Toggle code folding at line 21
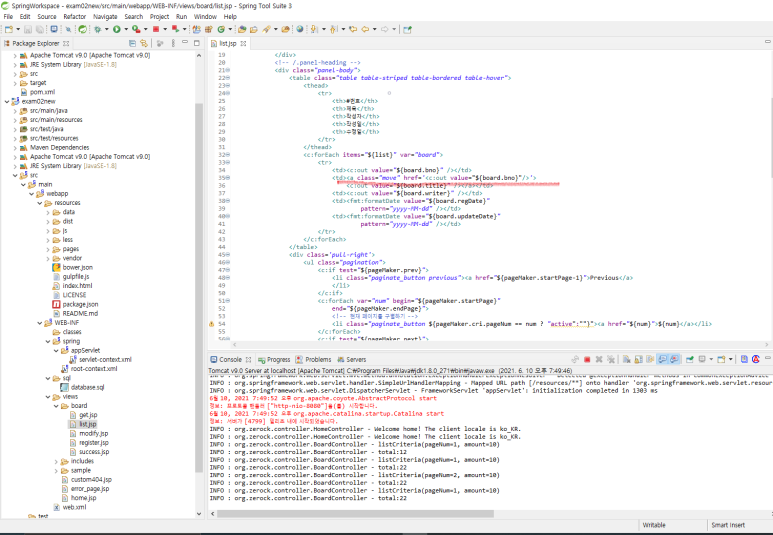The image size is (773, 535). tap(228, 70)
